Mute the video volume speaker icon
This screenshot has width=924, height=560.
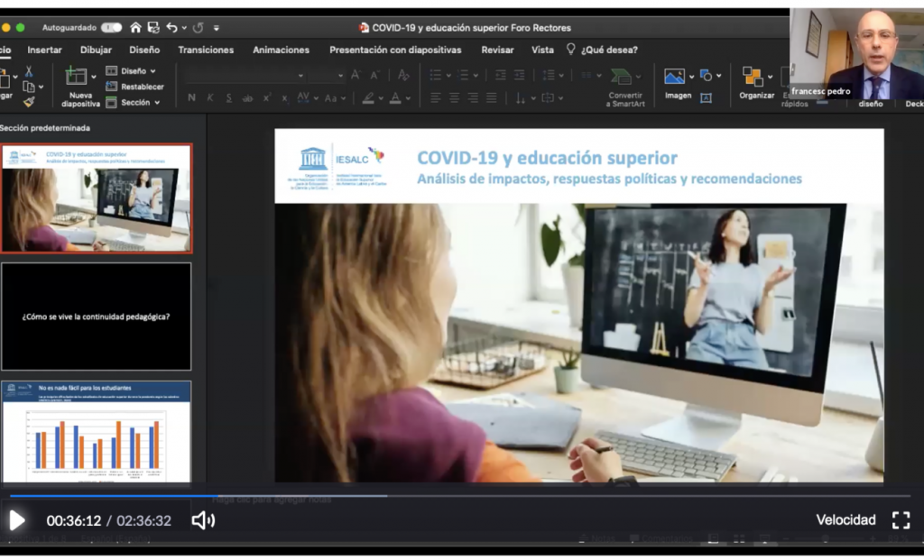point(203,520)
